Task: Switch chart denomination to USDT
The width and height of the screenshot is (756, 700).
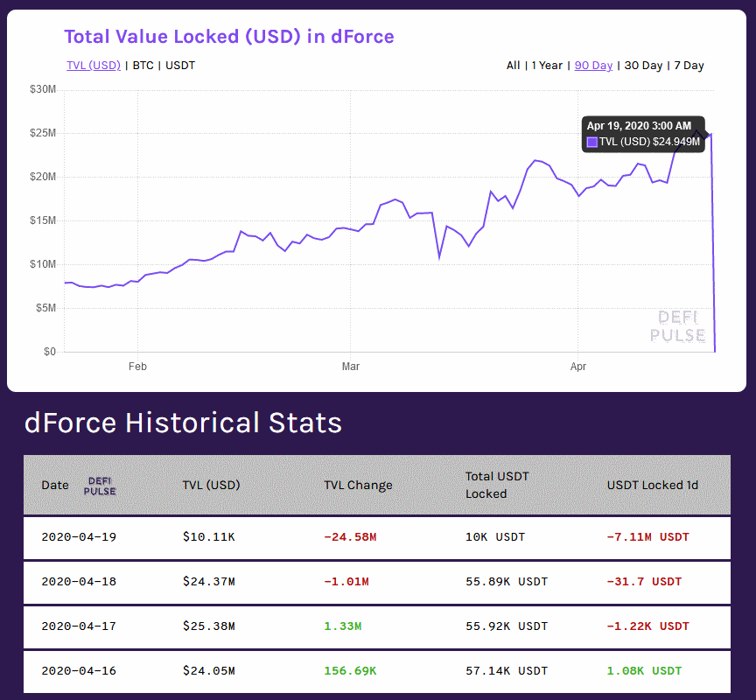Action: click(x=180, y=65)
